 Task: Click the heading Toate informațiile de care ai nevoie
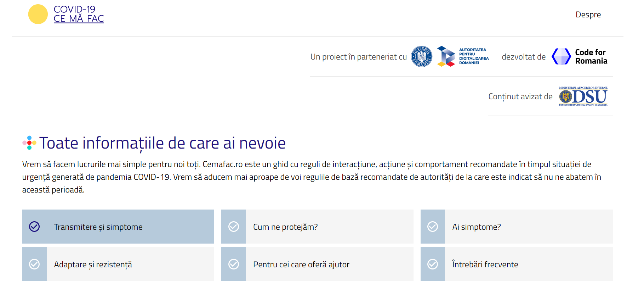tap(163, 143)
